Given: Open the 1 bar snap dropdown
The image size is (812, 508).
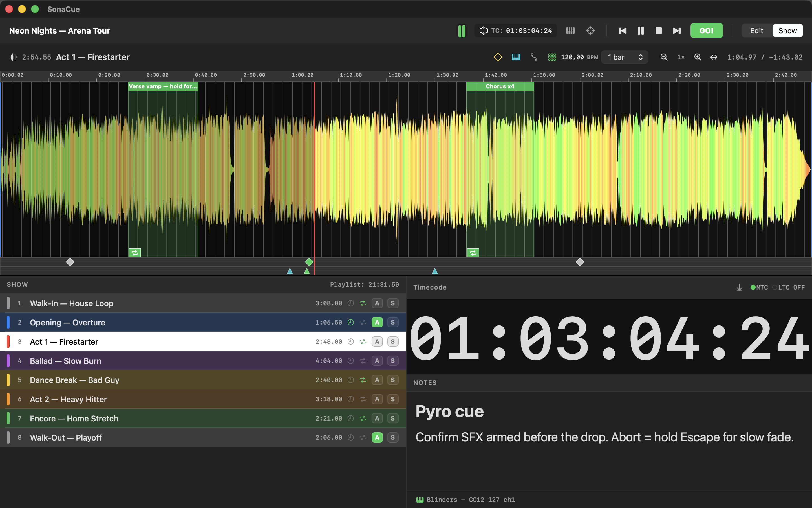Looking at the screenshot, I should 625,57.
